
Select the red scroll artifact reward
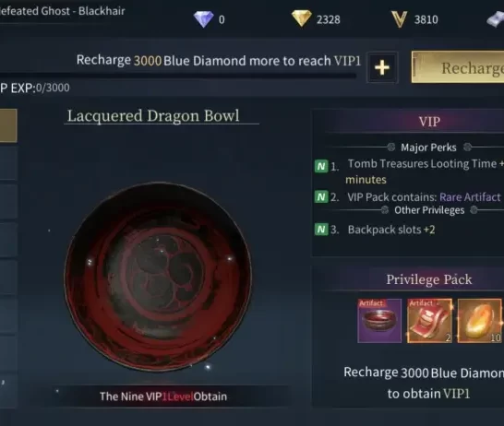coord(429,321)
